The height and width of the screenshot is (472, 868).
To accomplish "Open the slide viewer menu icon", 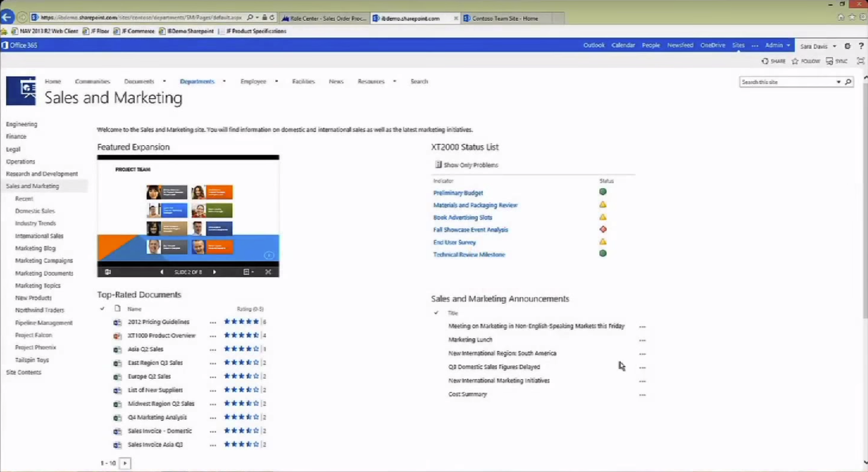I will [x=248, y=272].
